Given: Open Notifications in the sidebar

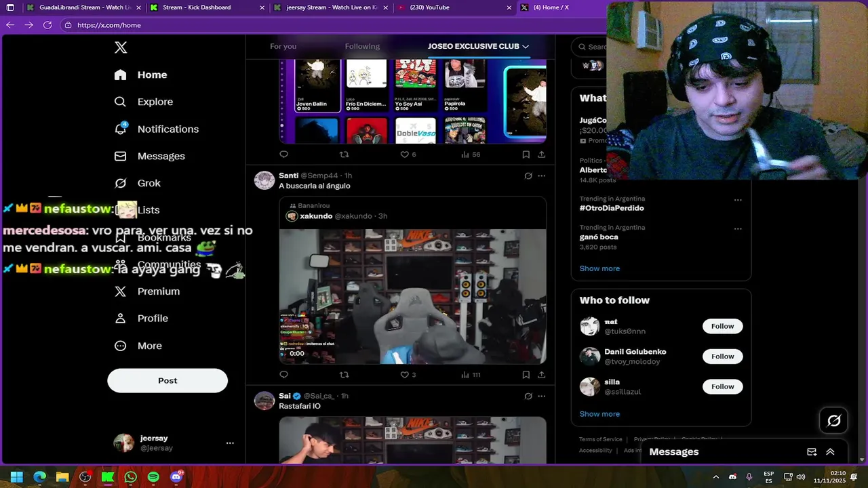Looking at the screenshot, I should click(157, 129).
